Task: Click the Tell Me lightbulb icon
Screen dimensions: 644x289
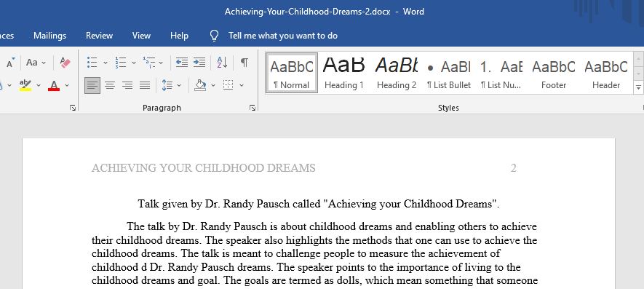Action: click(214, 36)
